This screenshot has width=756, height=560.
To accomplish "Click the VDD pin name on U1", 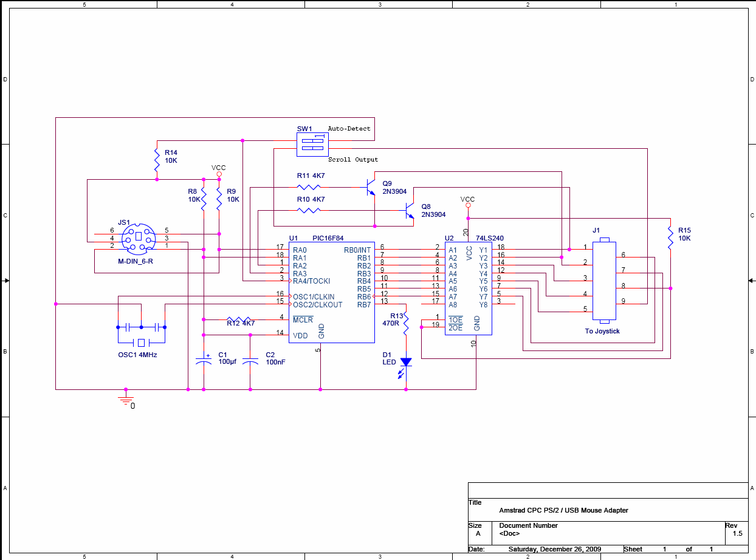I will pos(300,336).
